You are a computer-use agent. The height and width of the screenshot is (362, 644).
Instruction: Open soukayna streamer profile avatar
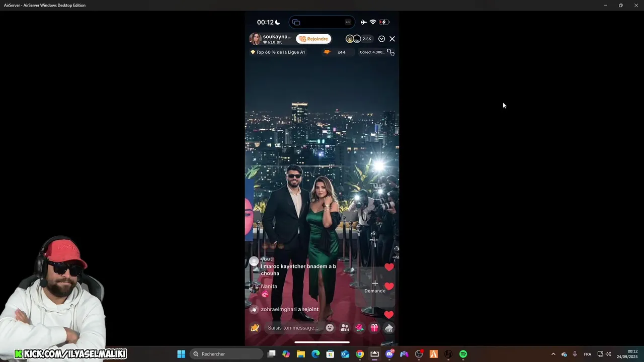[255, 39]
